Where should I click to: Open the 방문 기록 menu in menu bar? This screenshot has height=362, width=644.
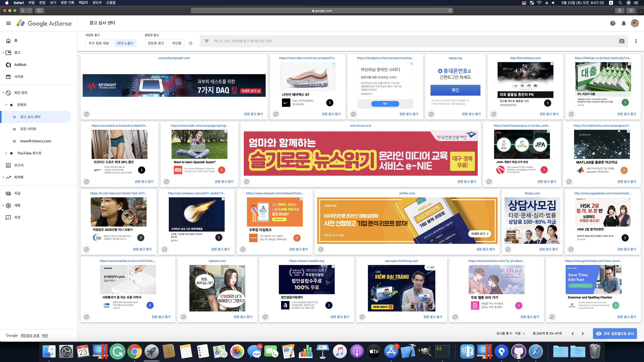click(x=67, y=3)
